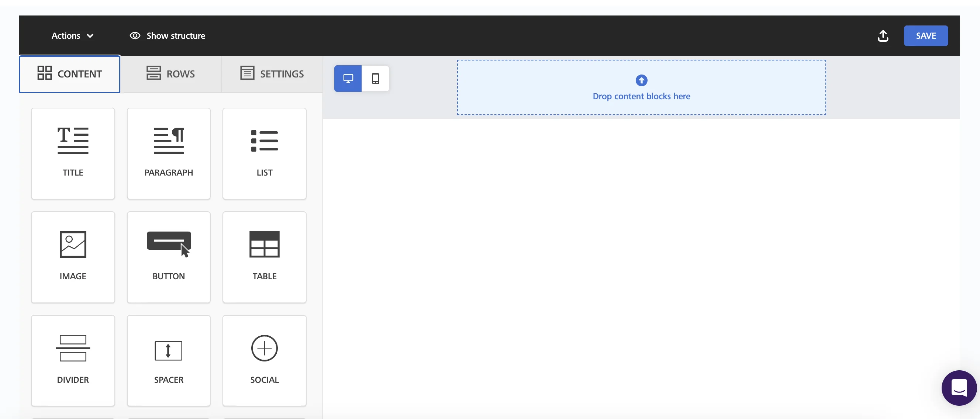Click the export upload icon
The image size is (980, 419).
[x=883, y=36]
